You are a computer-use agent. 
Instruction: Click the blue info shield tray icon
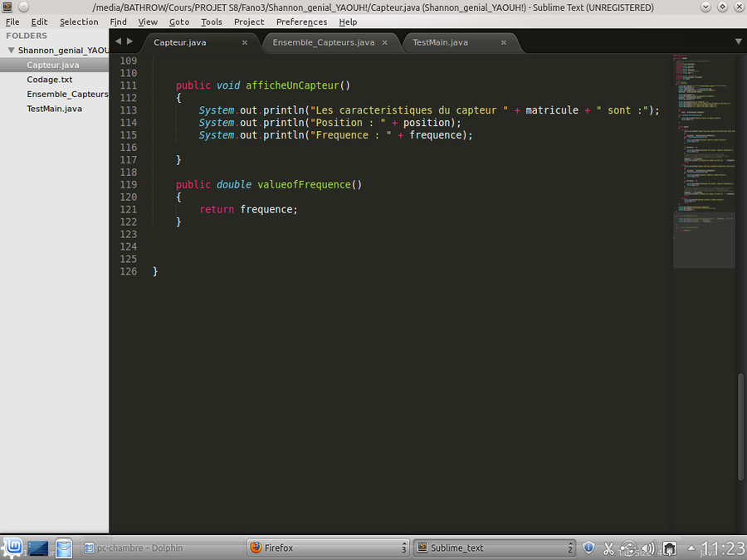(588, 548)
